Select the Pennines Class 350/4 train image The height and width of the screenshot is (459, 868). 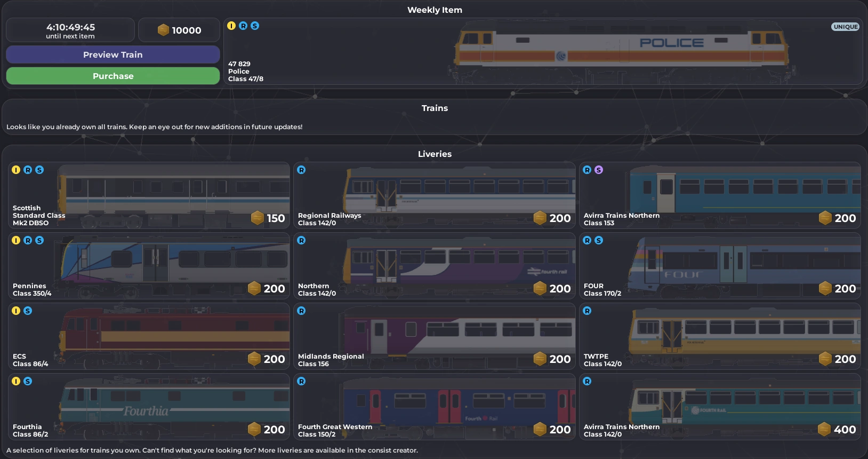click(x=173, y=266)
